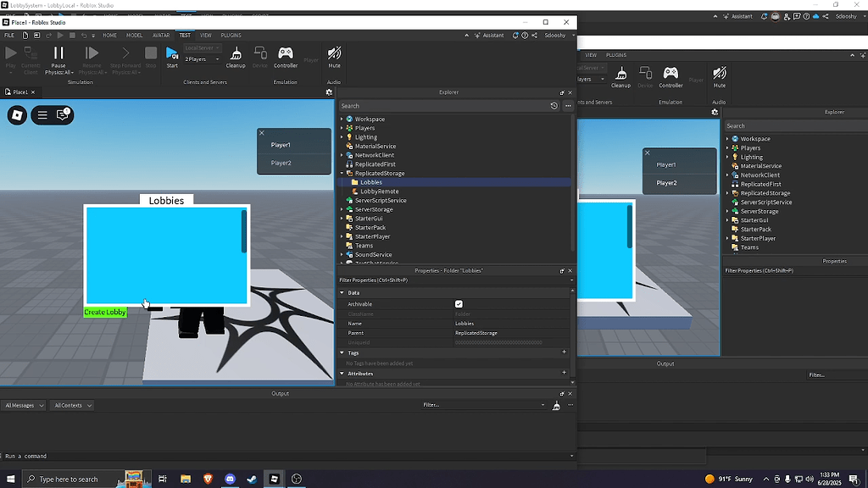Click the viewport settings gear icon

(329, 92)
